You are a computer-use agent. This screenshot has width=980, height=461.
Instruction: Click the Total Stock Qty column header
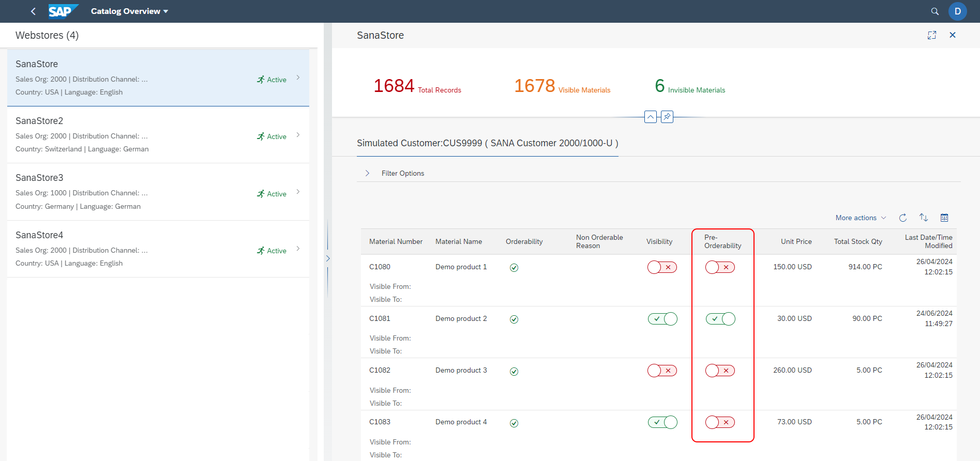(x=858, y=241)
